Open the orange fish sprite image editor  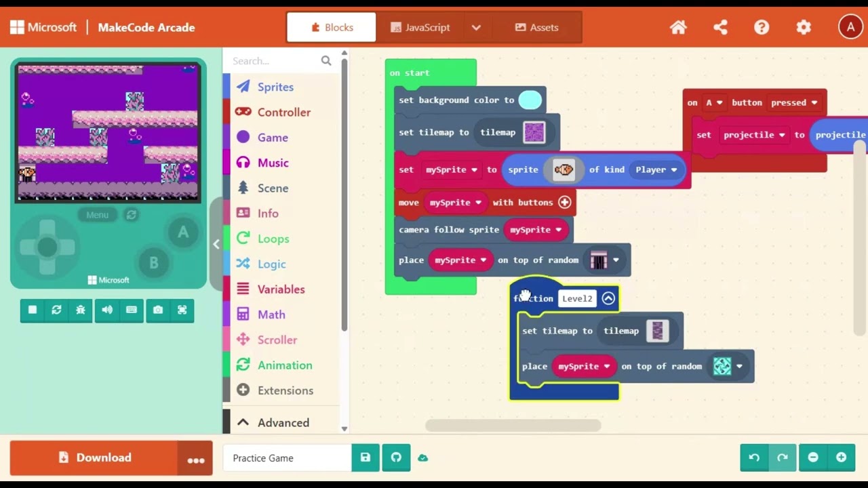coord(564,169)
